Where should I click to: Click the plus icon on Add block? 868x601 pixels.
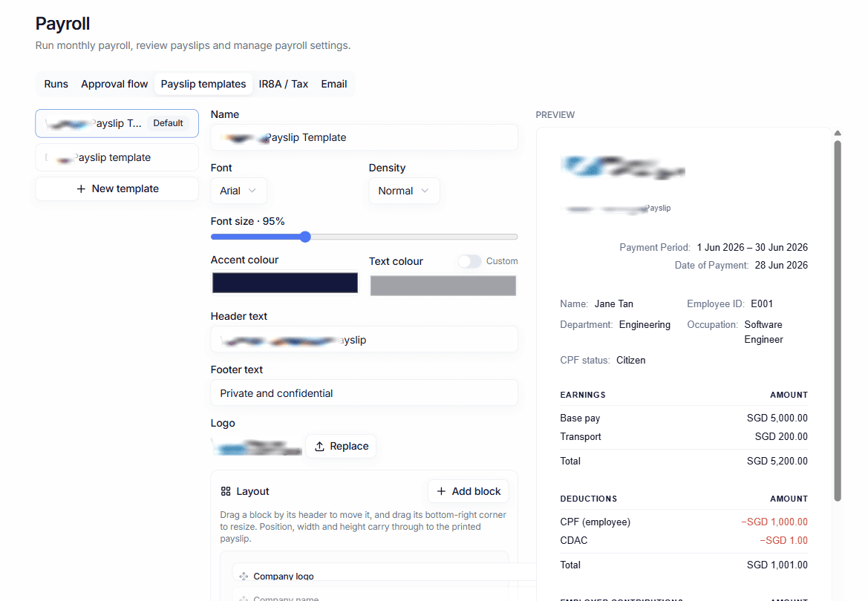pyautogui.click(x=441, y=491)
